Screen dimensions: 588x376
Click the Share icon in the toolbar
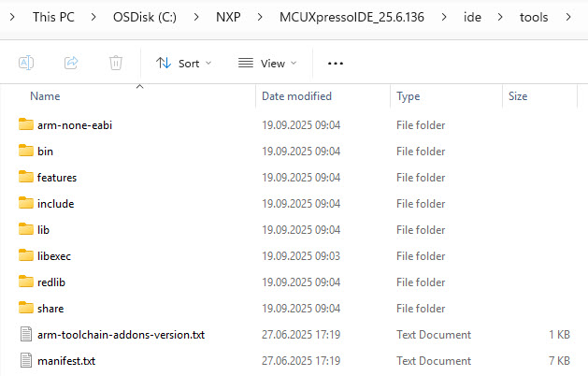point(71,63)
